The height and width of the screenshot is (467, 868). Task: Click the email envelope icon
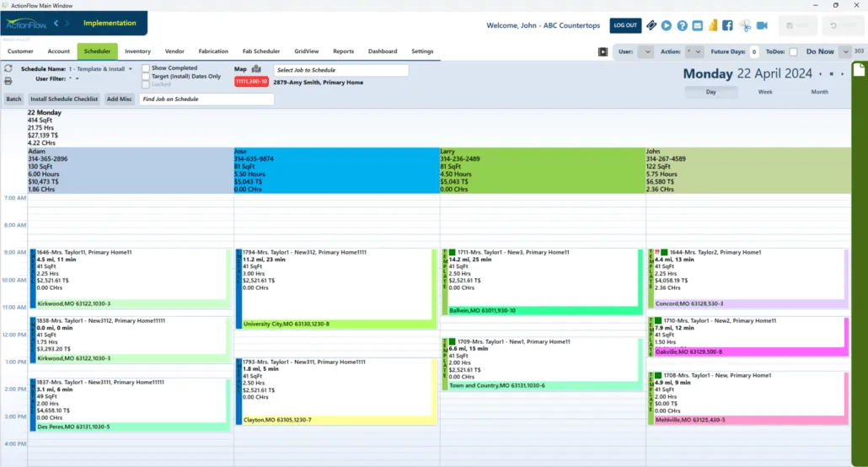[697, 25]
